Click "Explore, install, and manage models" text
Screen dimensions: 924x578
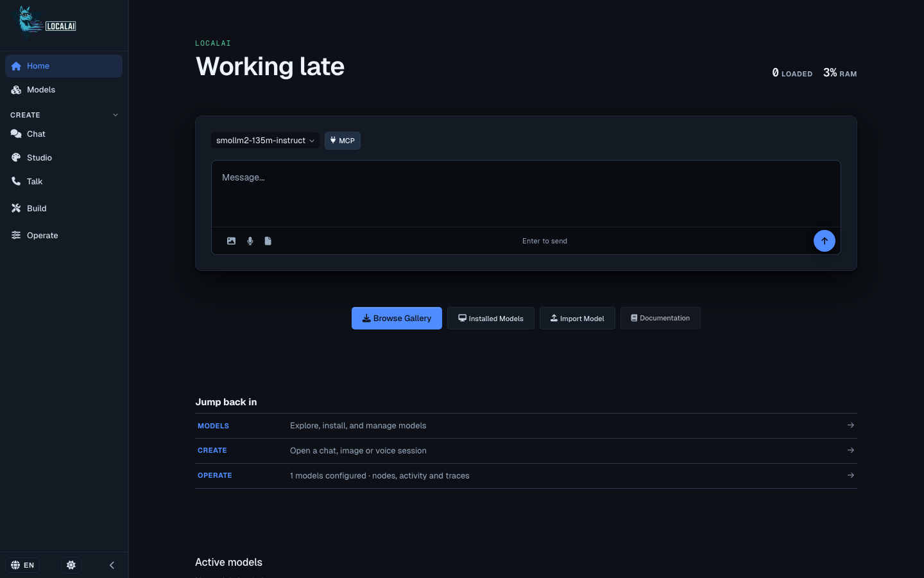[x=358, y=426]
